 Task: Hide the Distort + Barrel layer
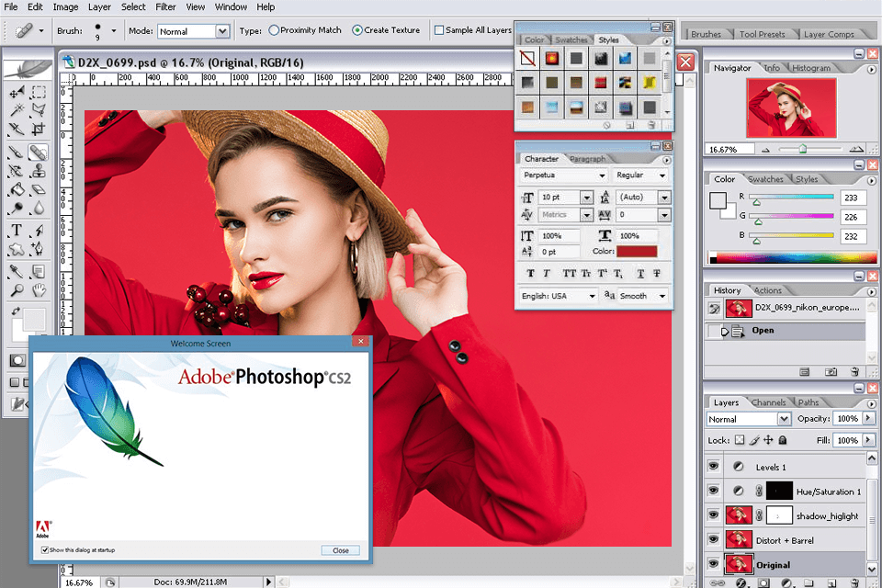713,539
